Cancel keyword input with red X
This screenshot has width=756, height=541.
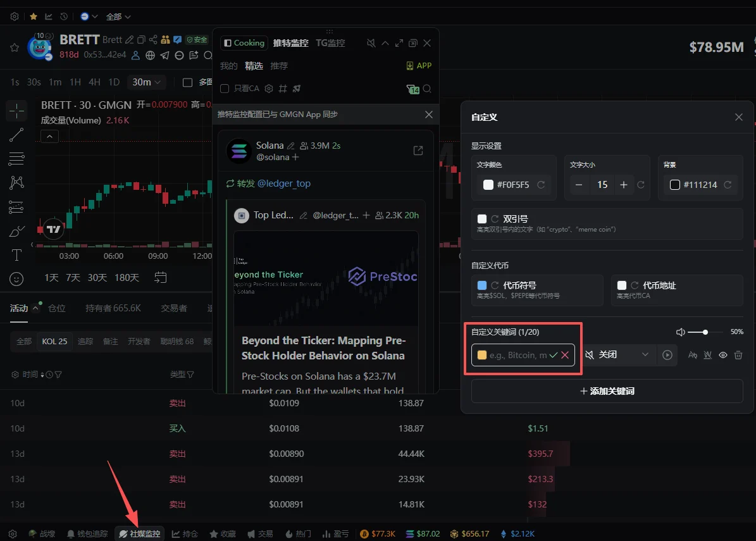(x=565, y=355)
